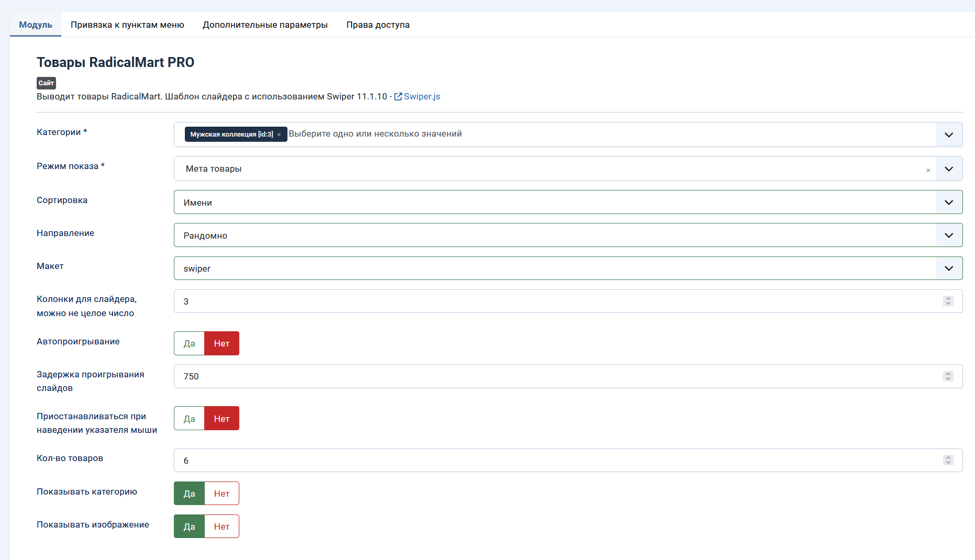The height and width of the screenshot is (560, 975).
Task: Click the Автопроигрывание label
Action: pos(78,341)
